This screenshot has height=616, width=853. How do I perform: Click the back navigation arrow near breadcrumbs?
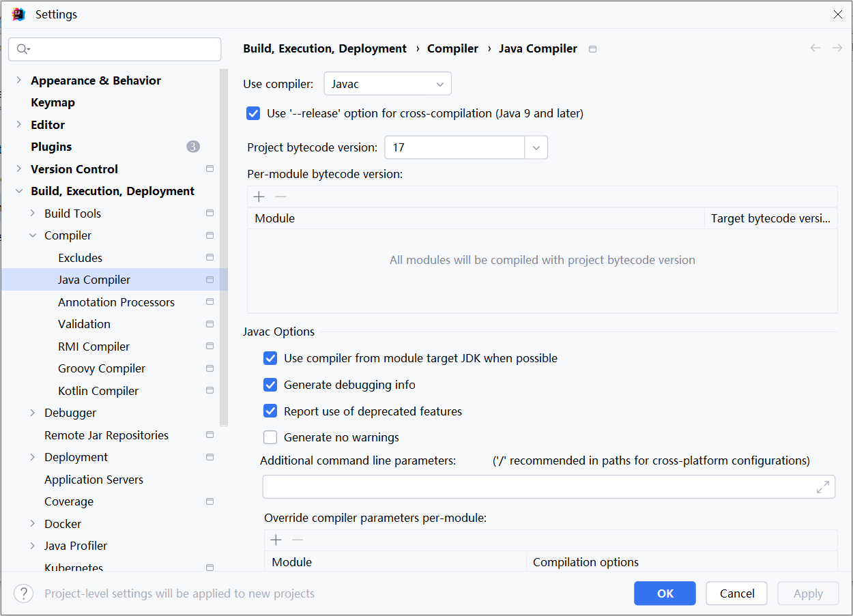pos(815,48)
